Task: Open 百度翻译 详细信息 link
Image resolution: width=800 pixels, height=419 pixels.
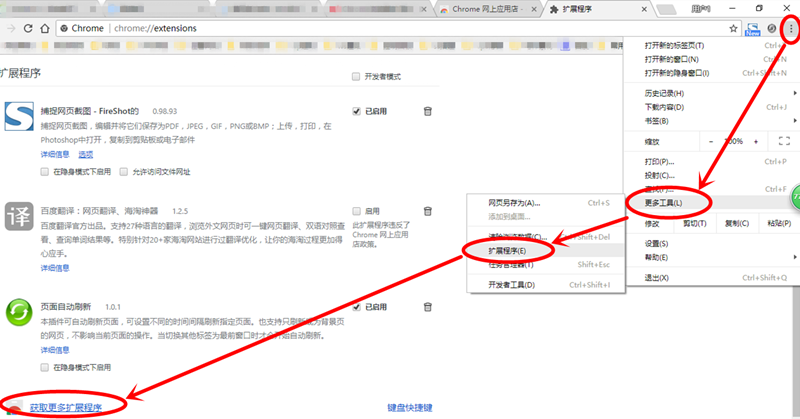Action: click(55, 268)
